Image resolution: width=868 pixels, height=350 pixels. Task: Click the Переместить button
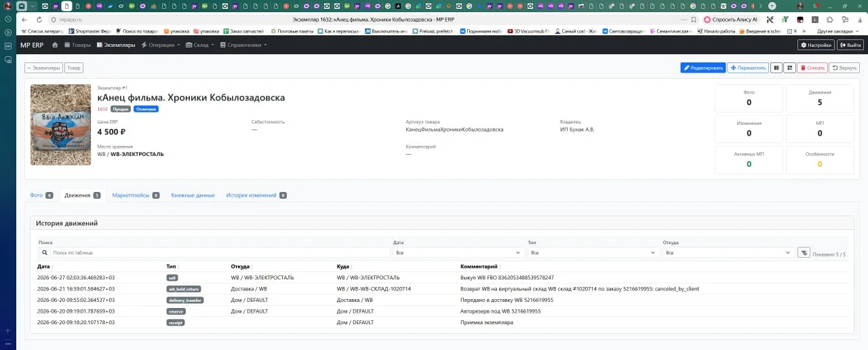(748, 68)
